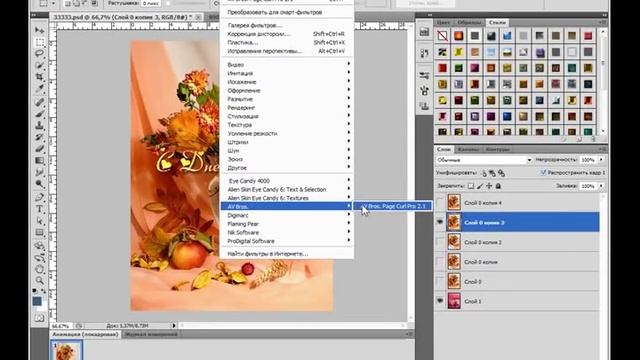This screenshot has height=360, width=640.
Task: Open Галерея фильтров menu entry
Action: tap(287, 25)
